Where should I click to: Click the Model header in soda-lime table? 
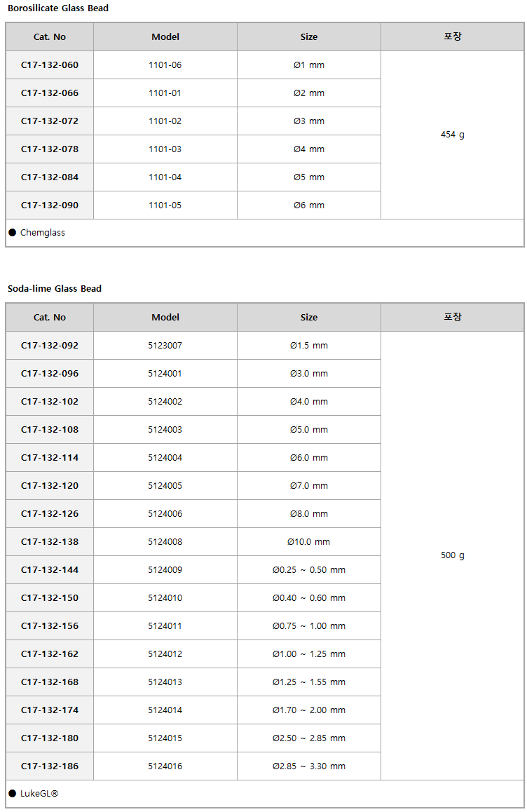click(165, 318)
